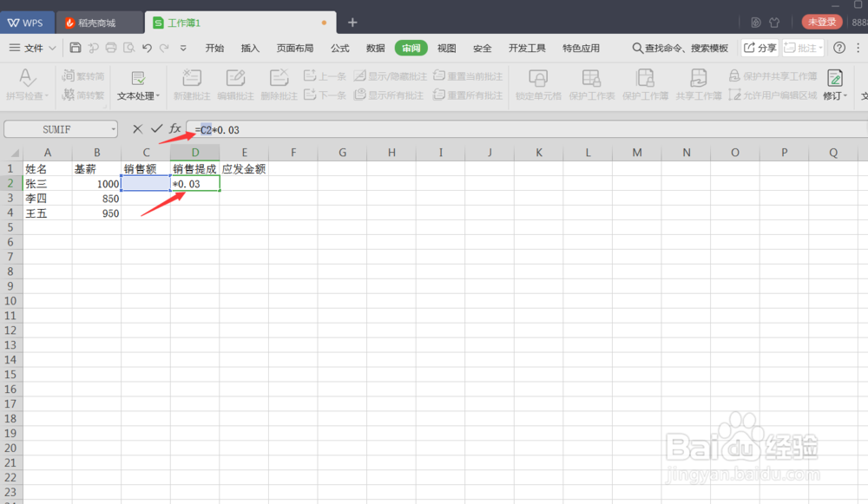868x504 pixels.
Task: Switch to Special Features (特色应用) tab
Action: [582, 48]
